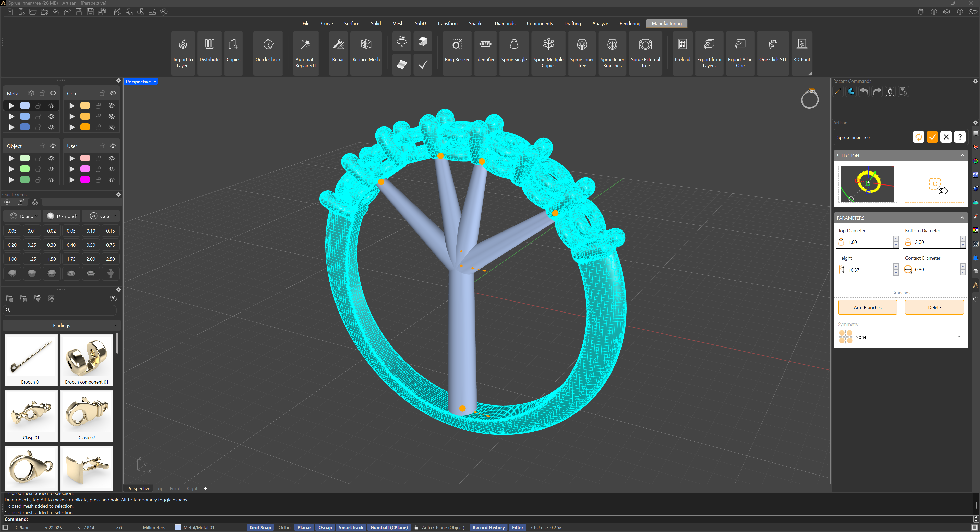This screenshot has width=980, height=532.
Task: Switch to the Top viewport tab
Action: point(159,489)
